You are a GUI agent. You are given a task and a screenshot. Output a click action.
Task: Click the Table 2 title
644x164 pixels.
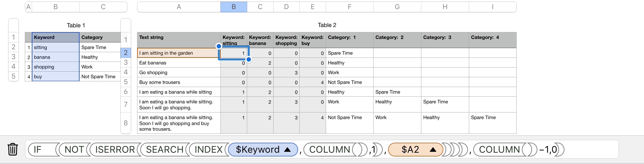(x=327, y=25)
